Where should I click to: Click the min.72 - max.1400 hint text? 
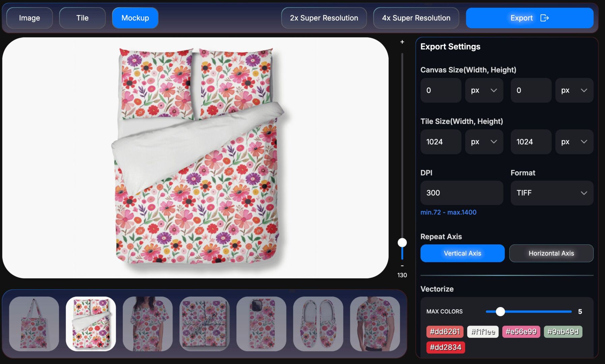pos(448,212)
